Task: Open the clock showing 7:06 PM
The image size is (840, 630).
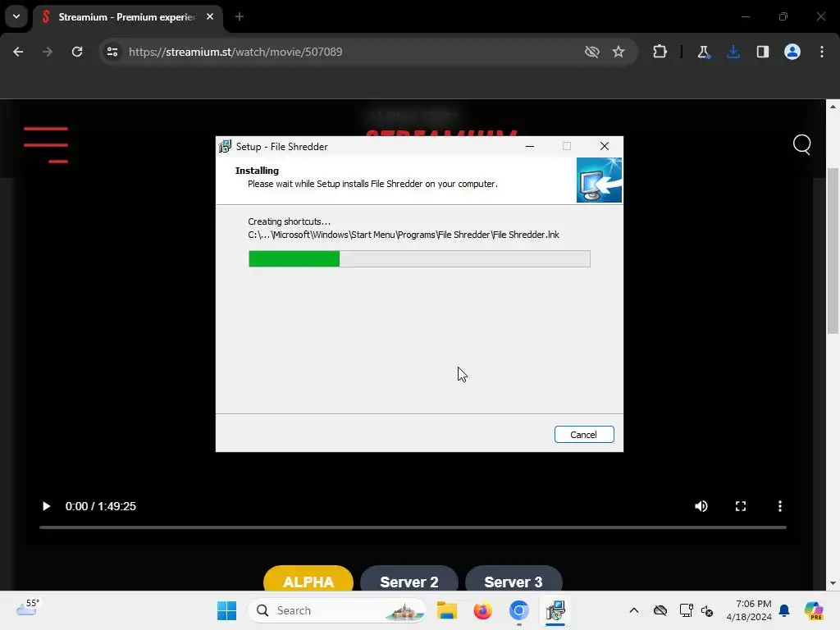Action: [749, 610]
